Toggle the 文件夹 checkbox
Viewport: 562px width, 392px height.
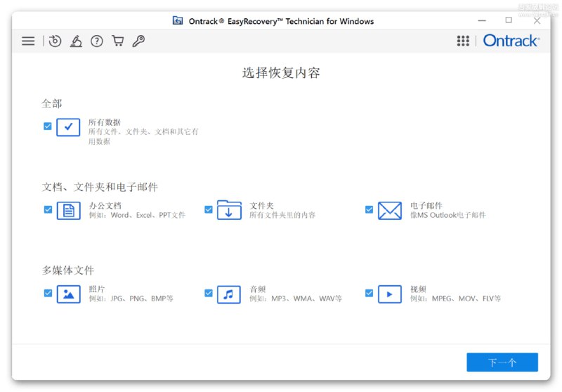tap(209, 209)
